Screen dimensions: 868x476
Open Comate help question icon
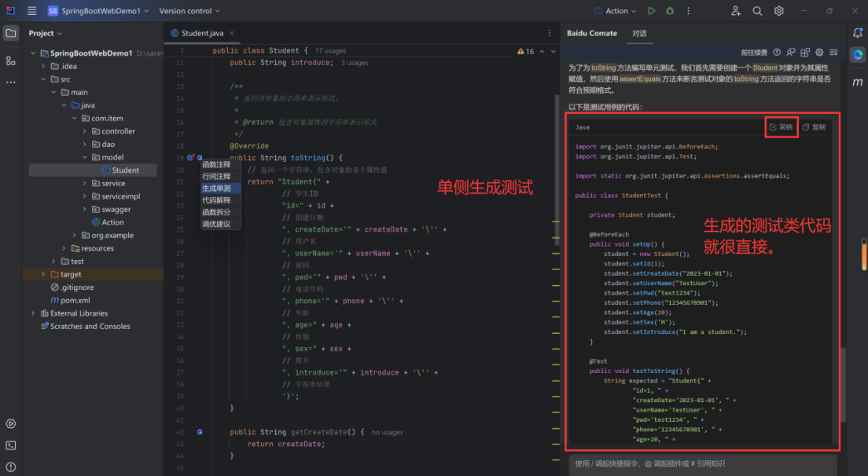[777, 53]
